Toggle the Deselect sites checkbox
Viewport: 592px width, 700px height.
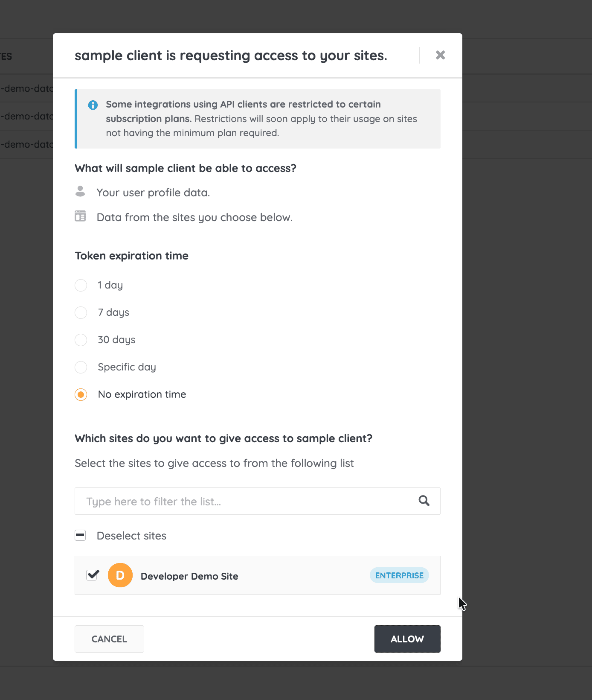tap(80, 535)
